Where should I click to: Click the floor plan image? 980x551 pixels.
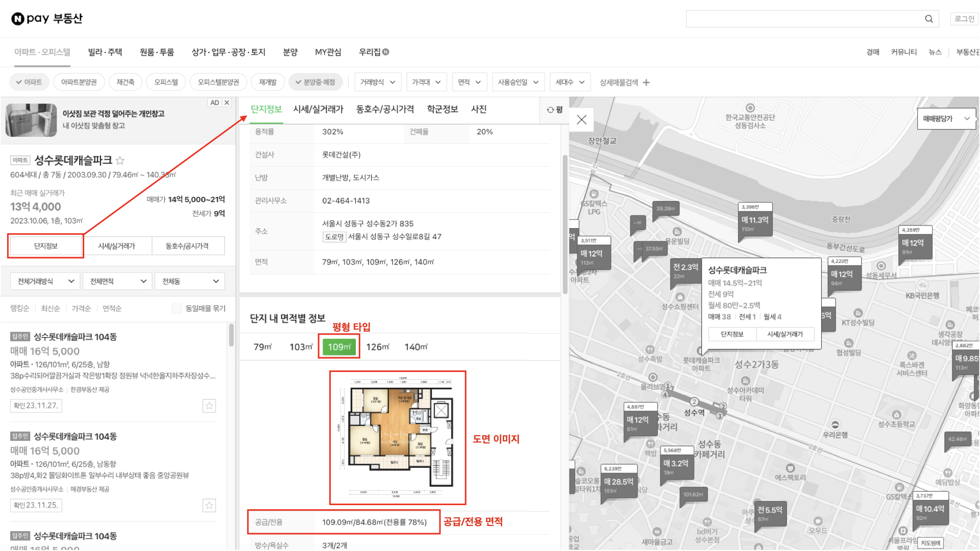point(397,438)
